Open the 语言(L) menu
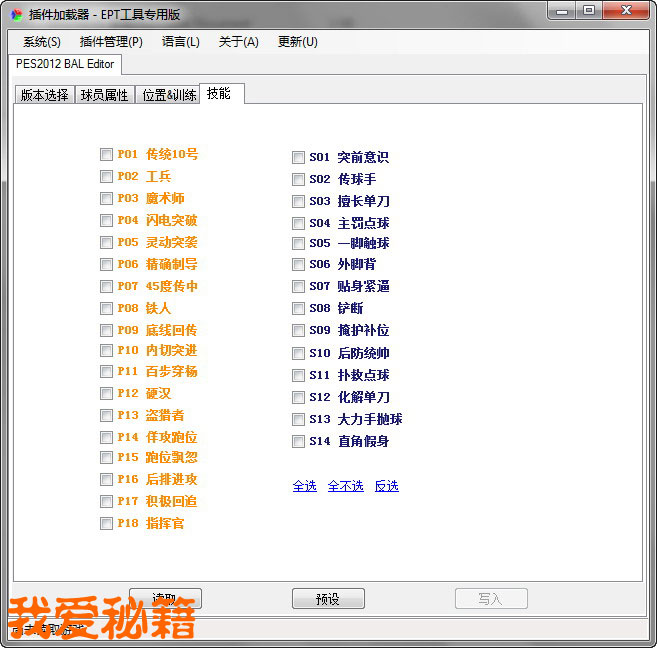657x648 pixels. point(181,42)
